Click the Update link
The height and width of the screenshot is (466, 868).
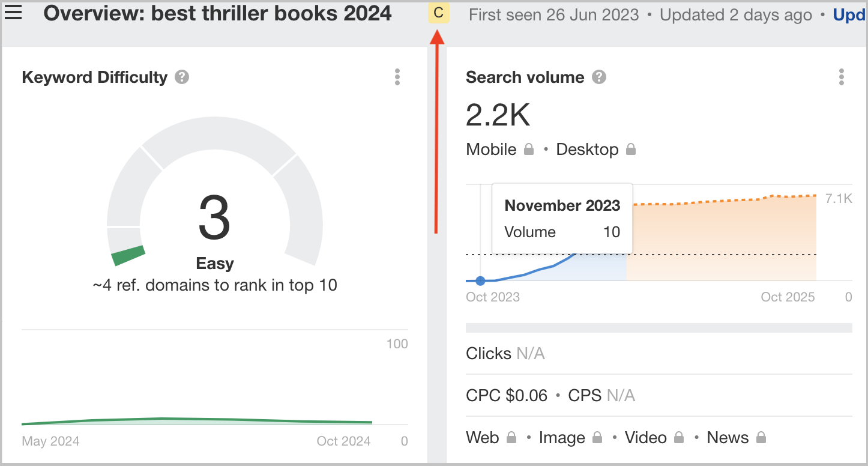click(849, 15)
